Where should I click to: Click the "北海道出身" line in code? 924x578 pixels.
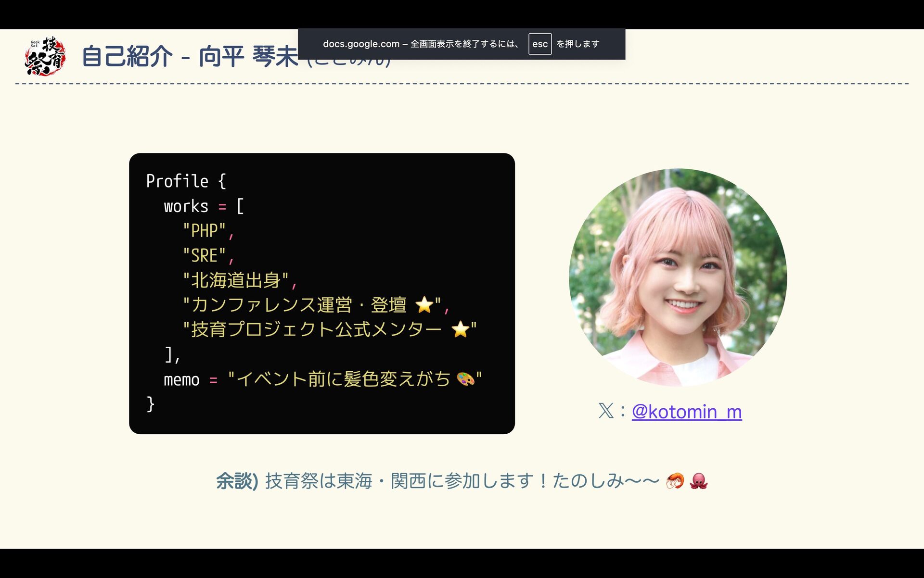[236, 280]
